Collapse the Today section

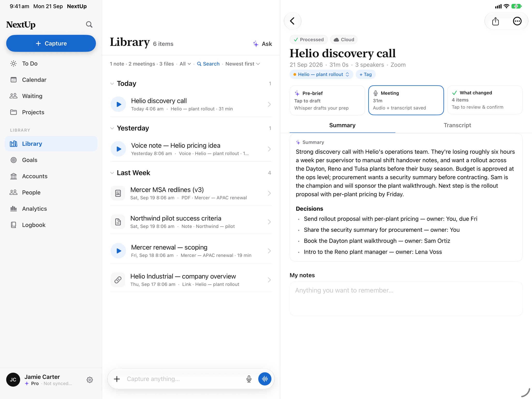click(x=112, y=84)
